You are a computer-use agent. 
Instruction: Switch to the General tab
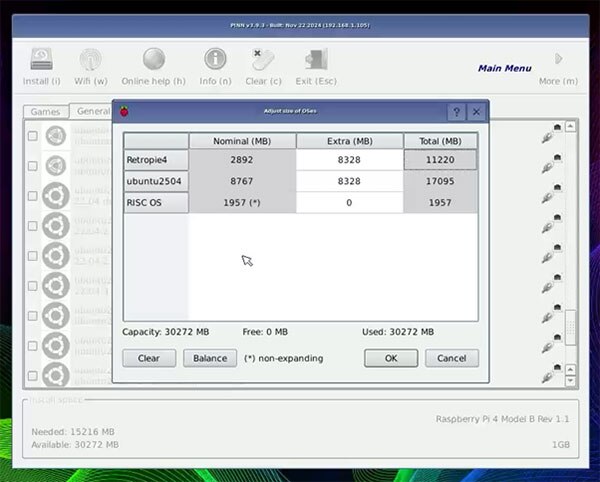pos(92,111)
